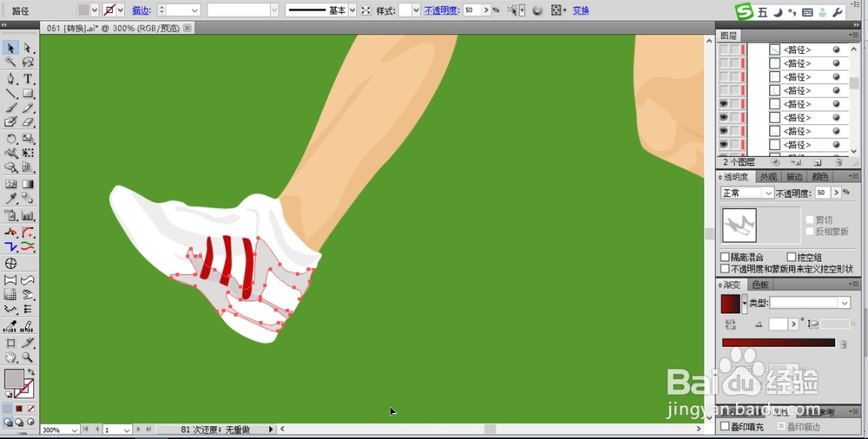Switch to 外观 appearance tab
Image resolution: width=868 pixels, height=439 pixels.
coord(768,177)
